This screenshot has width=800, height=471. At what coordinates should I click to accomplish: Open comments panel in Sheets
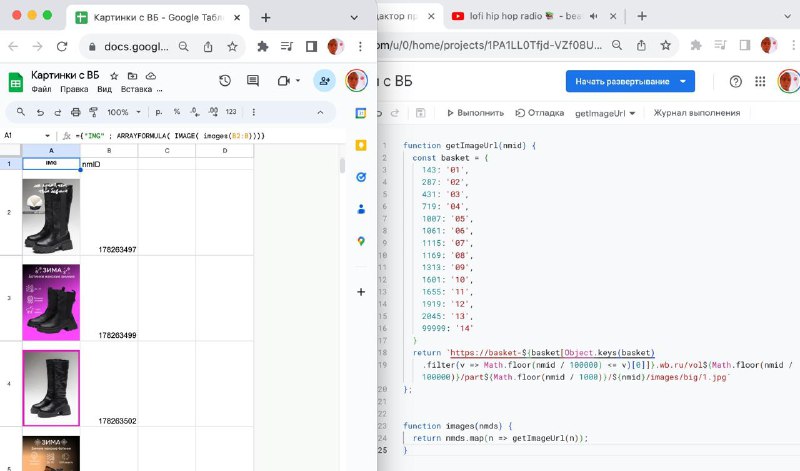[253, 81]
